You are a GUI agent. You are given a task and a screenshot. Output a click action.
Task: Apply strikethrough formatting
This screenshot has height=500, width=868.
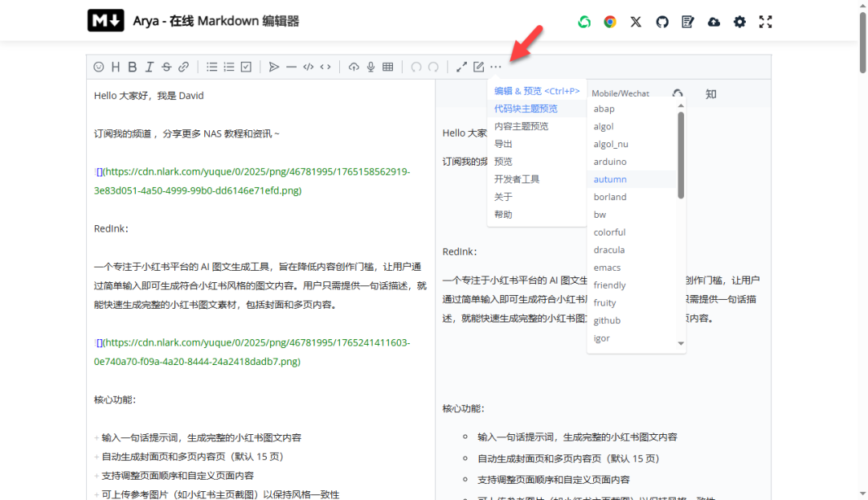pos(166,67)
